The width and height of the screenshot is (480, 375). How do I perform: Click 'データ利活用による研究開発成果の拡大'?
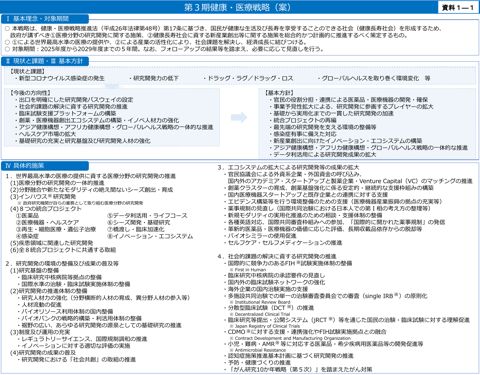click(325, 155)
